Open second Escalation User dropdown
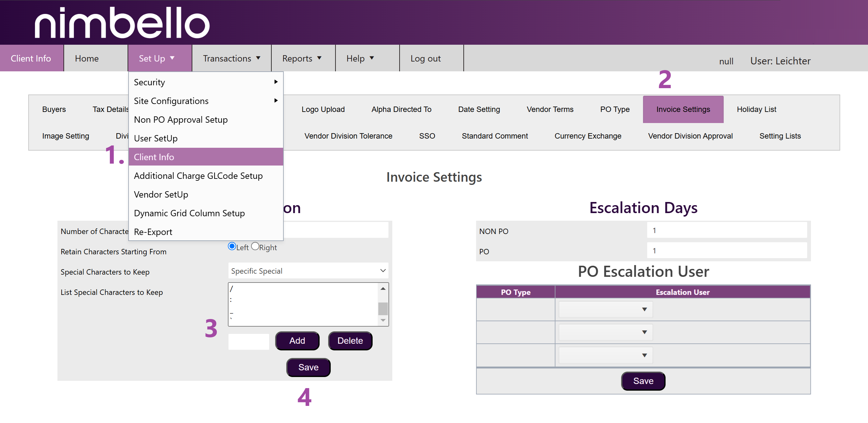Viewport: 868px width, 423px height. tap(605, 332)
